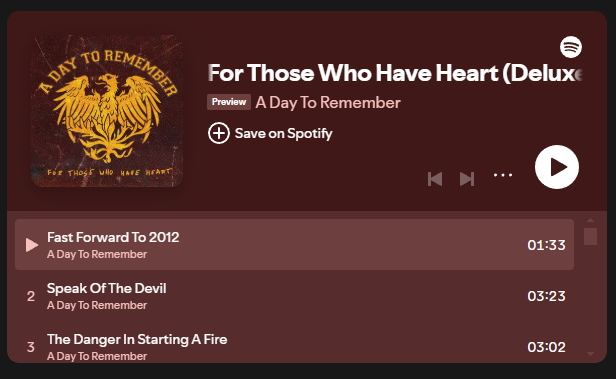Image resolution: width=616 pixels, height=379 pixels.
Task: Click the album cover artwork thumbnail
Action: point(107,111)
